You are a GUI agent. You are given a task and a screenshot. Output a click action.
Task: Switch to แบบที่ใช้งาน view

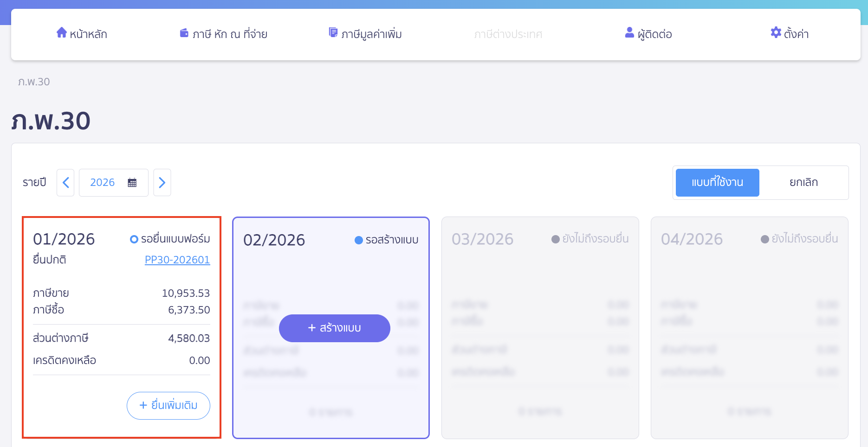pyautogui.click(x=717, y=183)
